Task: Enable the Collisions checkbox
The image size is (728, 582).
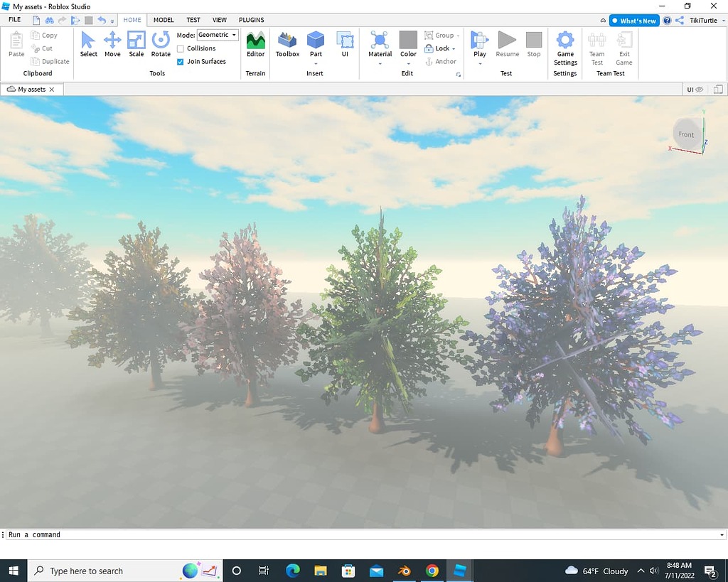Action: pyautogui.click(x=181, y=48)
